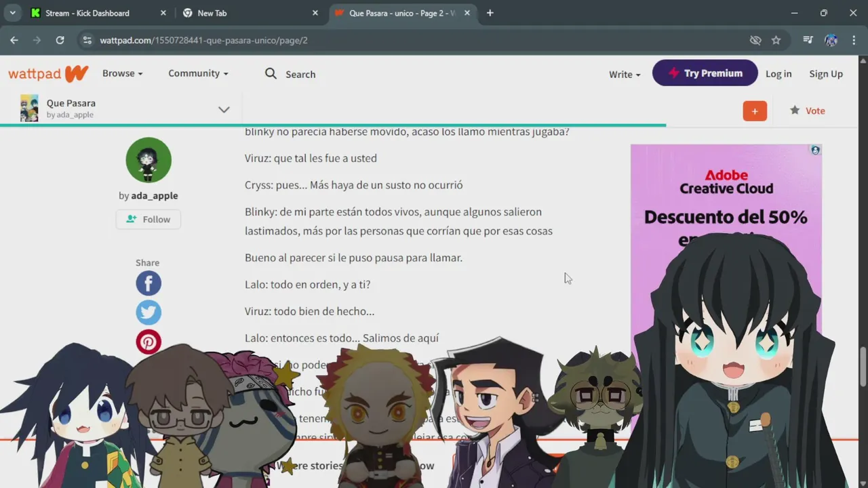
Task: Click the text 'Viruz: que tal les fue a usted'
Action: [311, 158]
